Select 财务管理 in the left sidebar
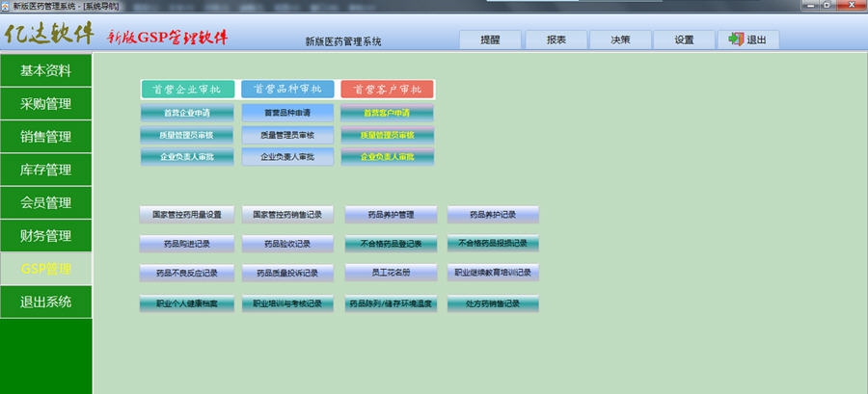868x394 pixels. [x=46, y=236]
